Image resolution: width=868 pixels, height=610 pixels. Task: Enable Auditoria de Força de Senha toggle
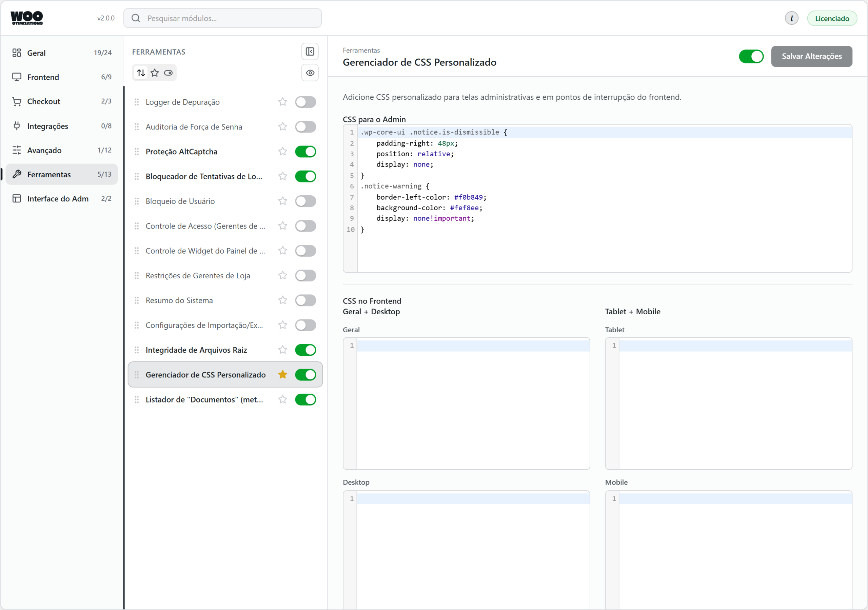click(305, 127)
